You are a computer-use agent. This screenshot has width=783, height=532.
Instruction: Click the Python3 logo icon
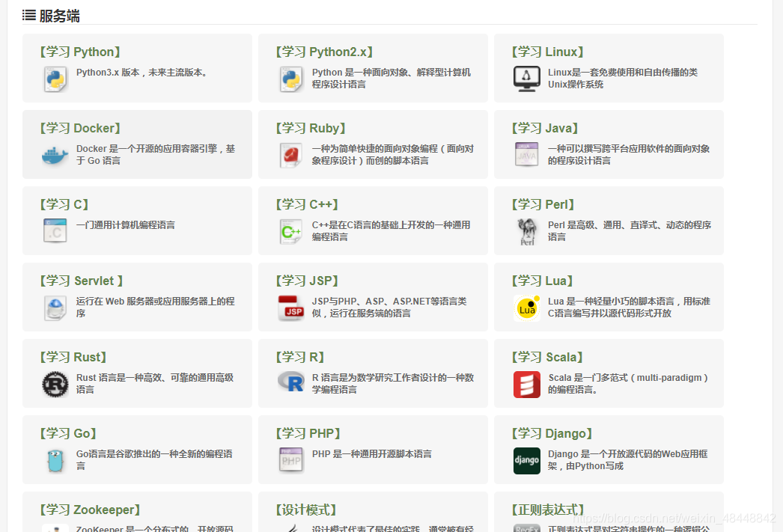55,79
